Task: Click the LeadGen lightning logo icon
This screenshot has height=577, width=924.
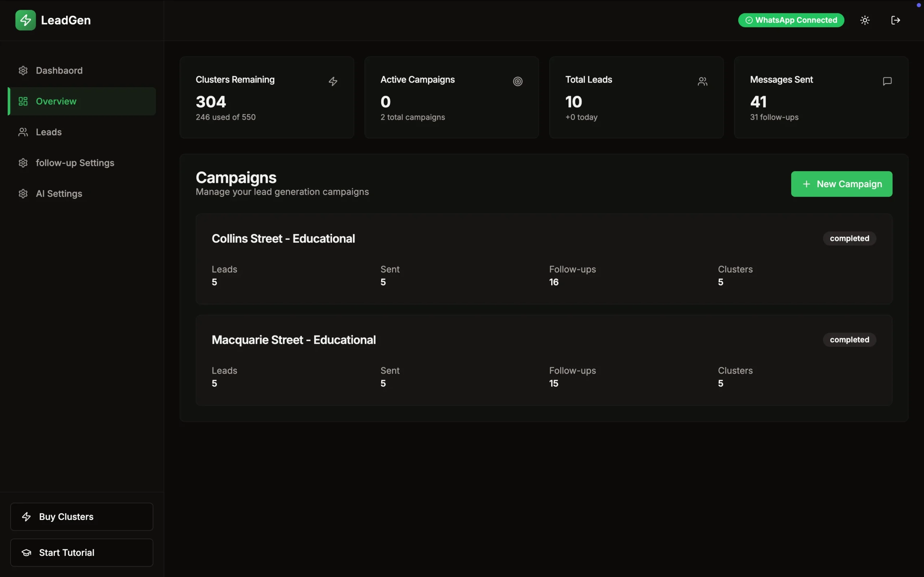Action: pos(25,20)
